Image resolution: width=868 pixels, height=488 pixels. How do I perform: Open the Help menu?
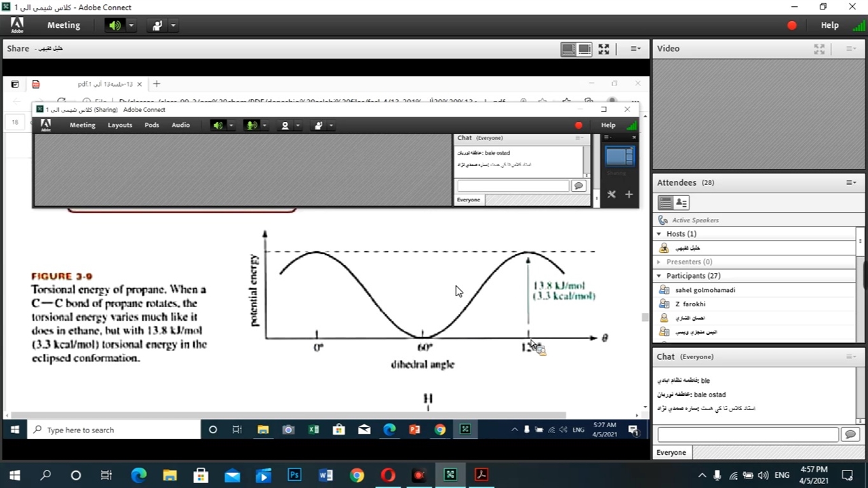(x=829, y=25)
